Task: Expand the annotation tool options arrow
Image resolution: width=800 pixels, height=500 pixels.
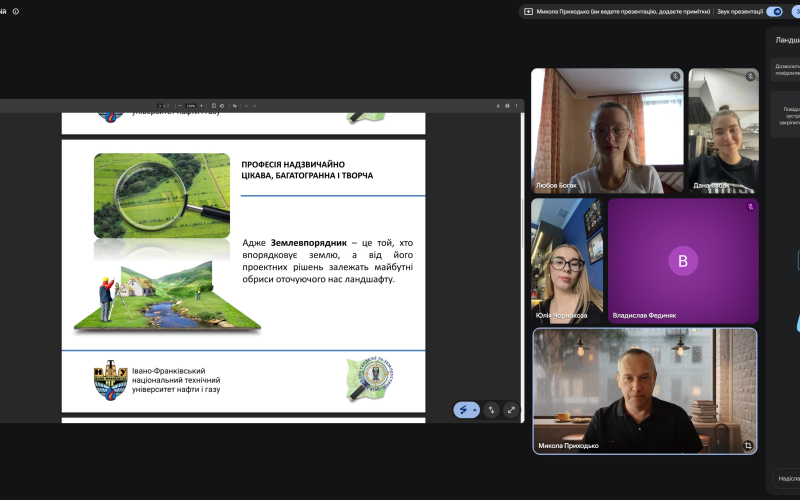Action: (475, 410)
